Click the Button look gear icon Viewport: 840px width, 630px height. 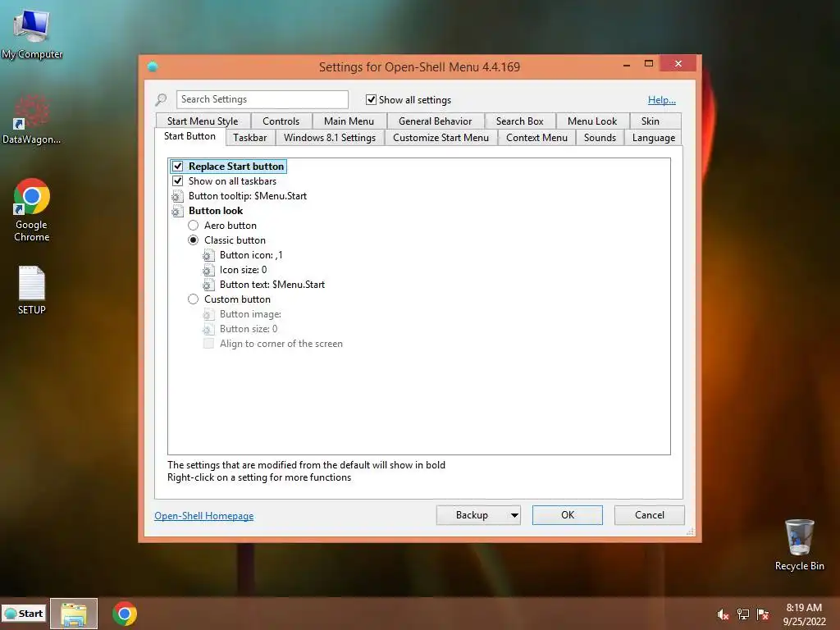tap(177, 211)
